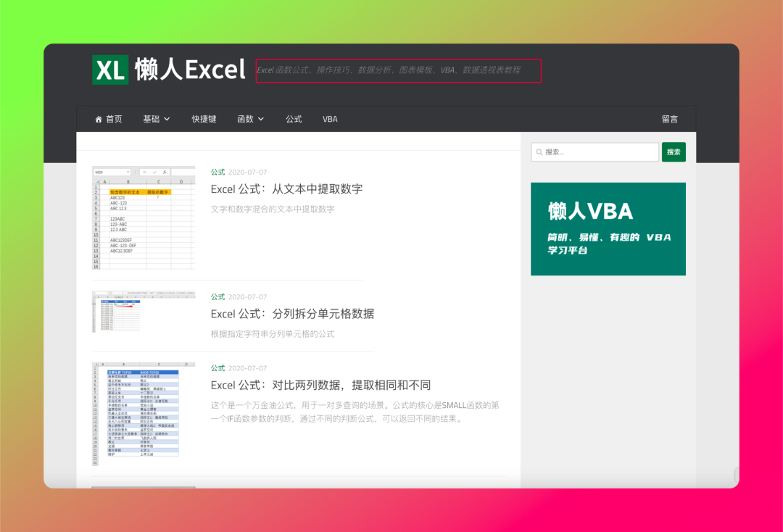Open the 留言 page link

pyautogui.click(x=670, y=120)
